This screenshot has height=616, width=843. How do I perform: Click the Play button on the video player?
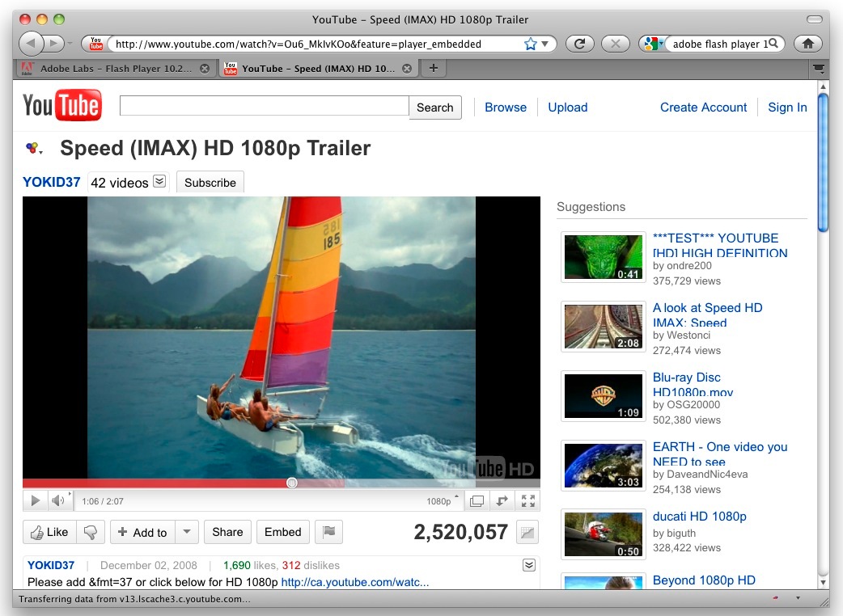click(35, 500)
